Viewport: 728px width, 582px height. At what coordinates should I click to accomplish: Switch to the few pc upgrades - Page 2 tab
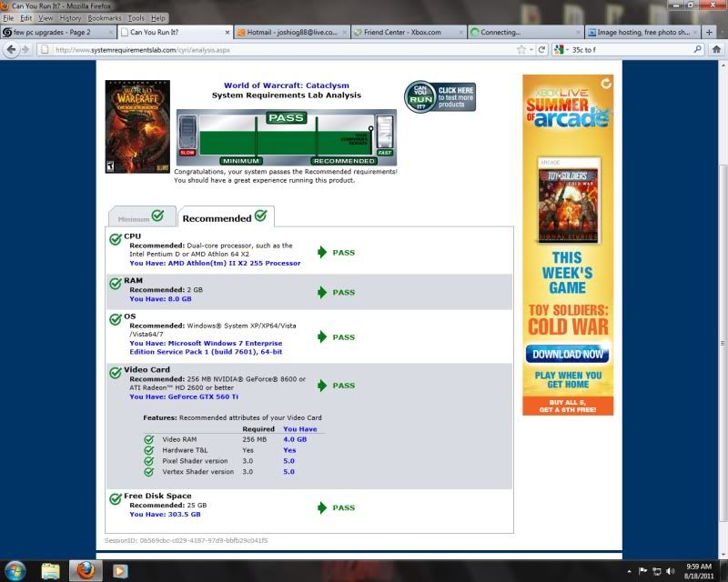click(x=58, y=32)
